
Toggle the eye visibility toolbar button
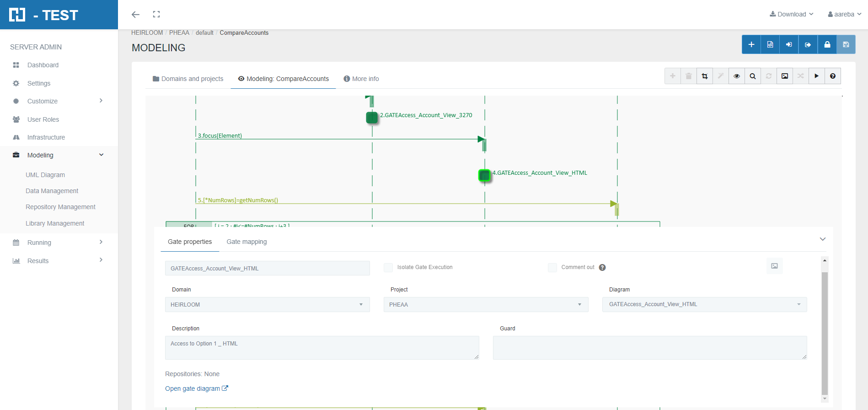pos(736,76)
